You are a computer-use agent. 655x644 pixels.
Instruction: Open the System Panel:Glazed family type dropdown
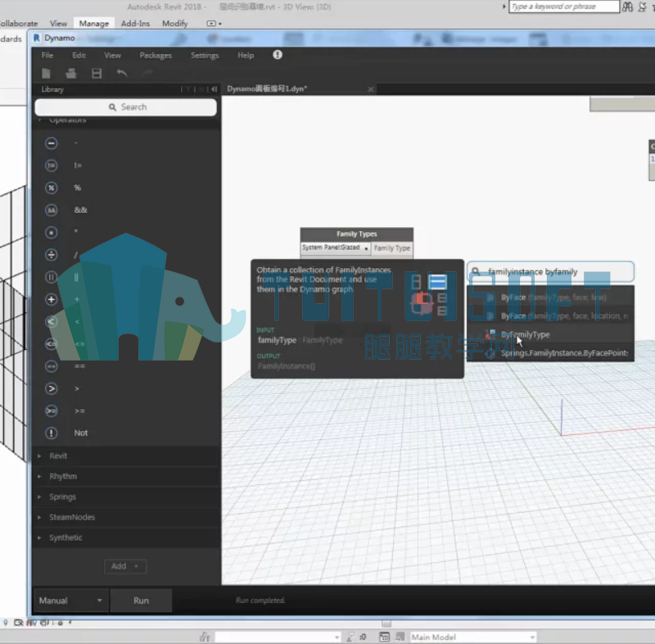coord(336,247)
